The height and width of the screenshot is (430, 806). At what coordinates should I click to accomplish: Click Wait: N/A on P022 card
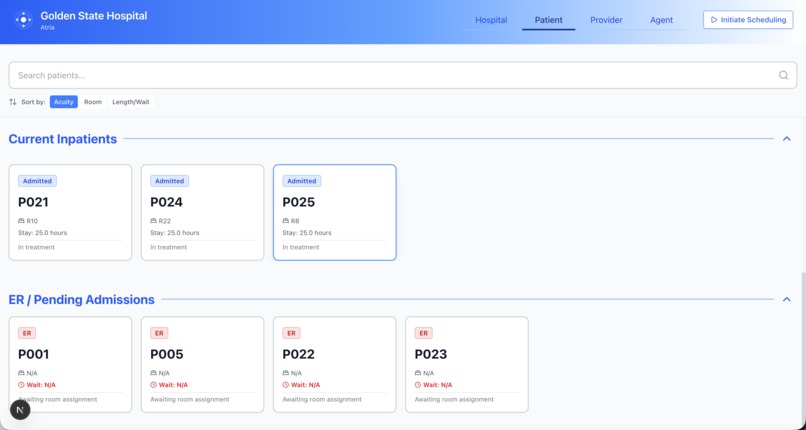coord(305,385)
